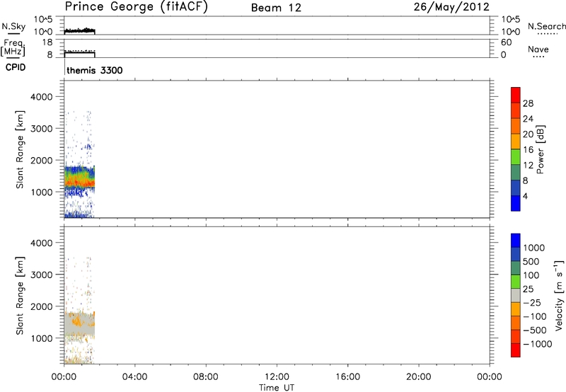Click the '08:00' time tick label
The width and height of the screenshot is (566, 392).
click(206, 377)
